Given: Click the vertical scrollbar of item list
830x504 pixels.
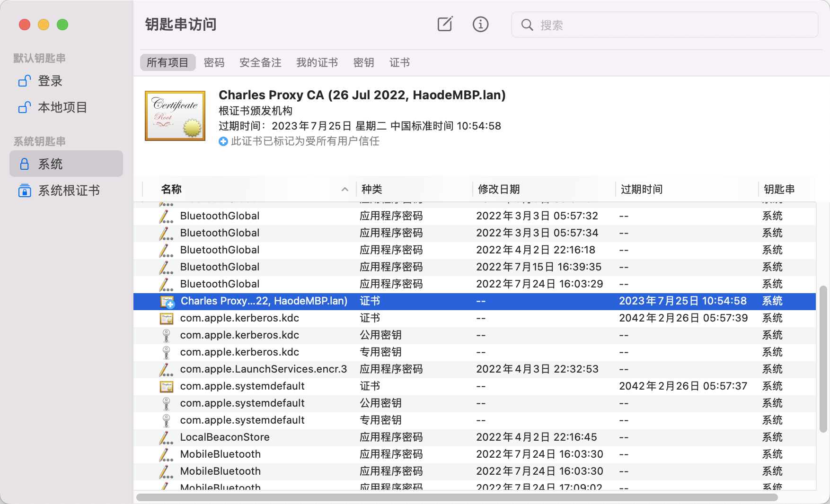Looking at the screenshot, I should click(x=823, y=358).
